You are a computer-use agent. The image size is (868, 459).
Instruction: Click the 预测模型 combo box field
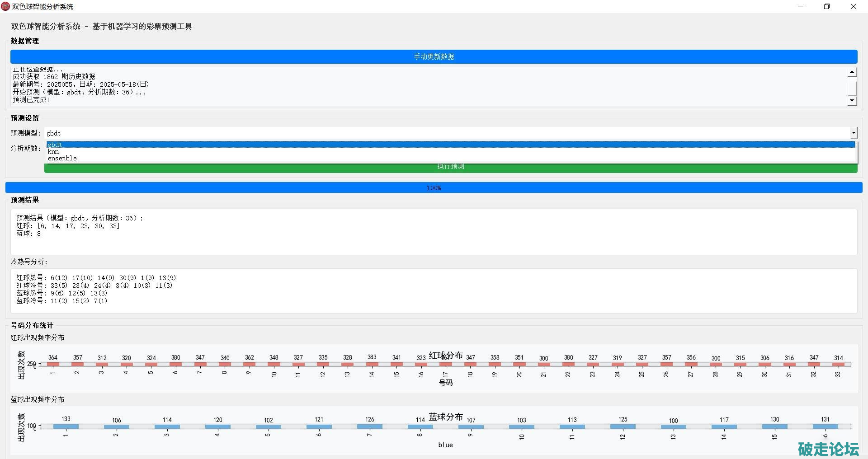click(447, 133)
